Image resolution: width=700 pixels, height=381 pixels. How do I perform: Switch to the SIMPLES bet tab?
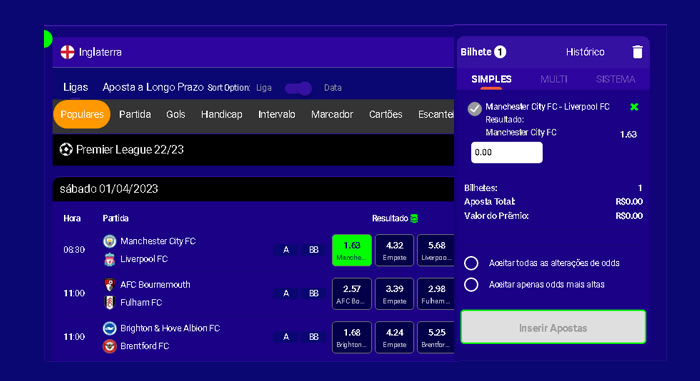pyautogui.click(x=491, y=80)
